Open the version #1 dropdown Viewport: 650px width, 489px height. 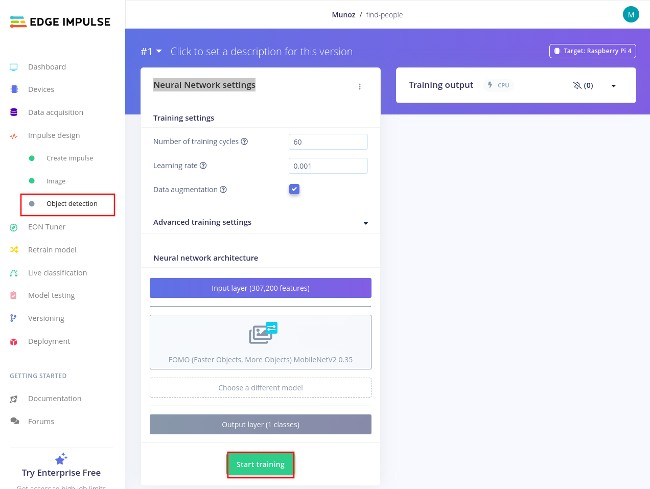(151, 51)
